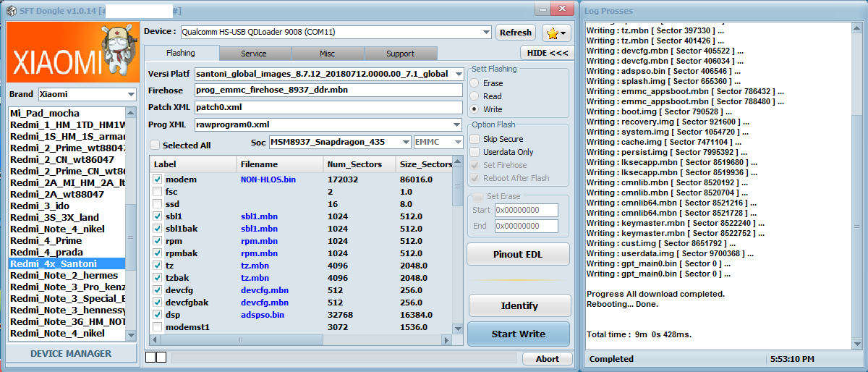Click the SFT Dongle title bar icon
Screen dimensions: 868x372
click(10, 9)
